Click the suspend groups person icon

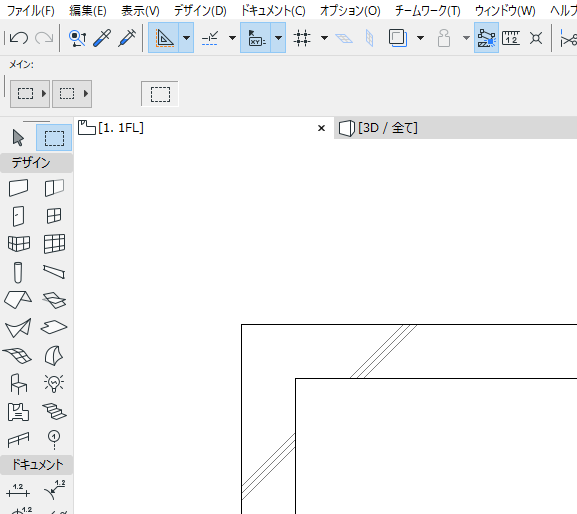pyautogui.click(x=444, y=38)
